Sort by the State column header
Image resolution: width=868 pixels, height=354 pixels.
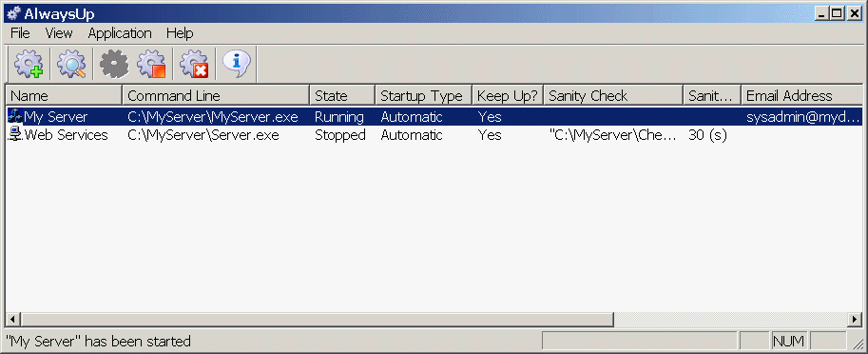coord(342,96)
